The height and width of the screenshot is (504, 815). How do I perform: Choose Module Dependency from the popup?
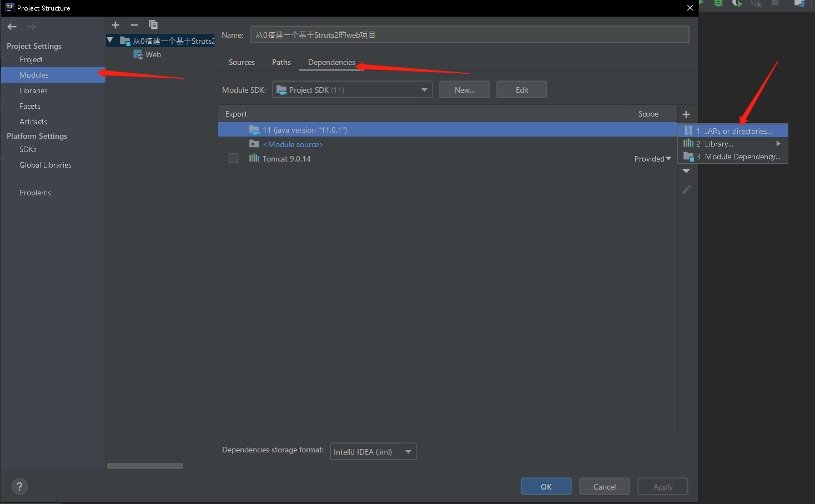(733, 157)
